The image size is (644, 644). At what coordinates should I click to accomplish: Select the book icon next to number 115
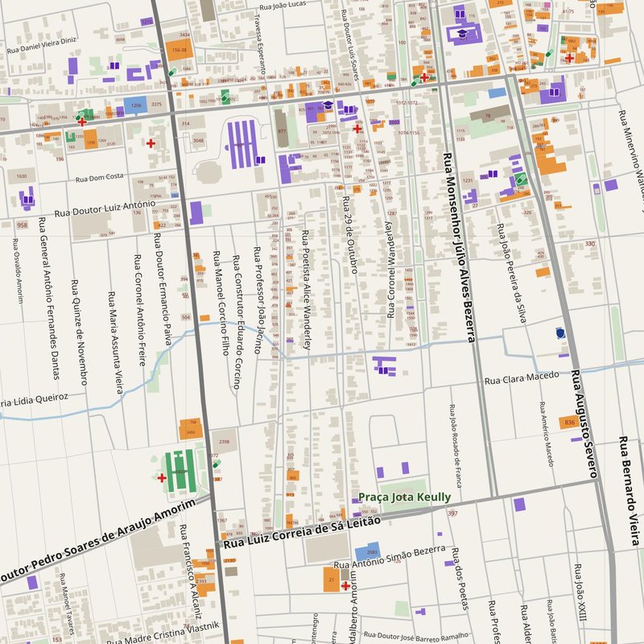(x=460, y=14)
